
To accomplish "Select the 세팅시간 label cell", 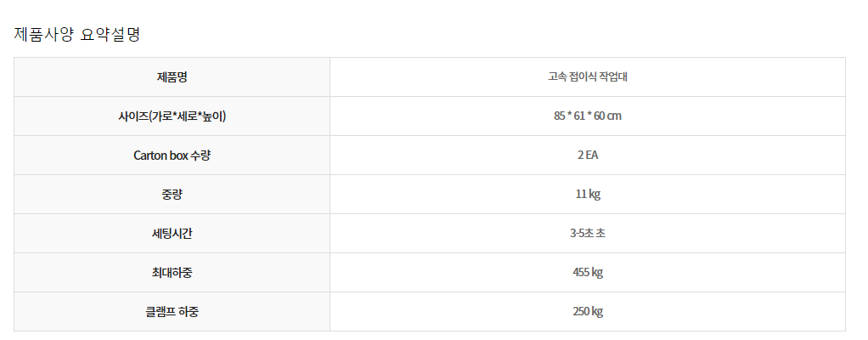I will coord(172,234).
